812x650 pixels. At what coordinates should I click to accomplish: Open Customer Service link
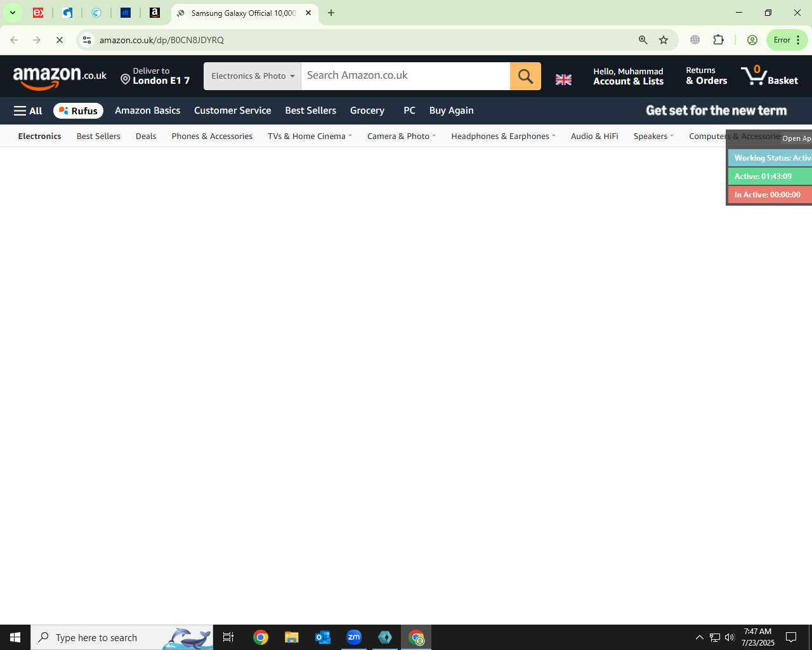(x=232, y=110)
